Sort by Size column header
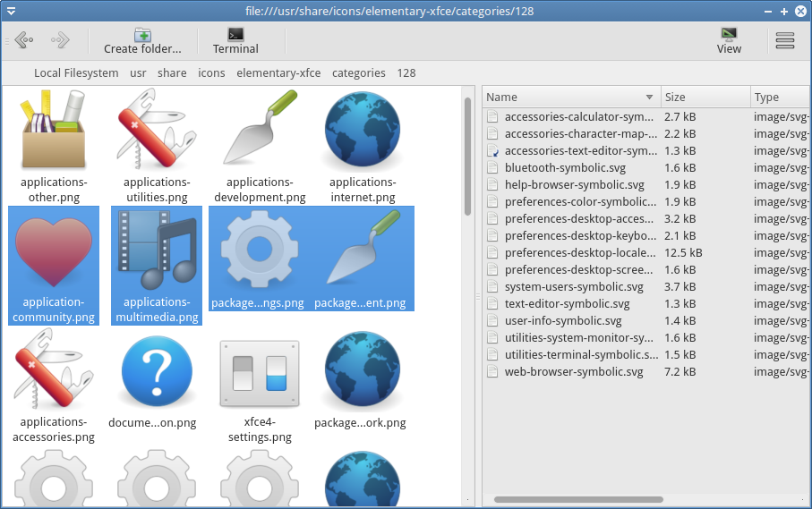The height and width of the screenshot is (509, 812). click(705, 98)
